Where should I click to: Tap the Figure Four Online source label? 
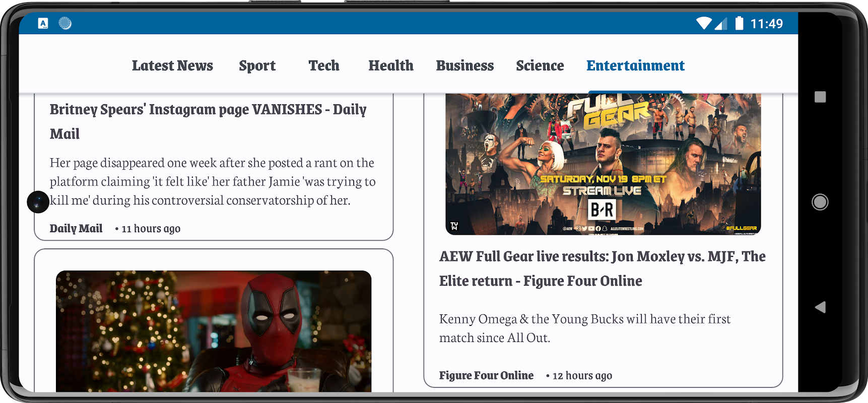click(x=486, y=376)
